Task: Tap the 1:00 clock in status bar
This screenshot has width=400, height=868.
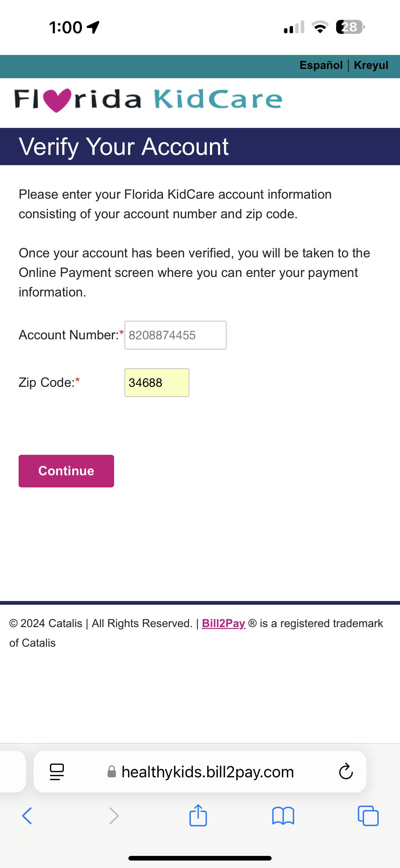Action: (x=66, y=27)
